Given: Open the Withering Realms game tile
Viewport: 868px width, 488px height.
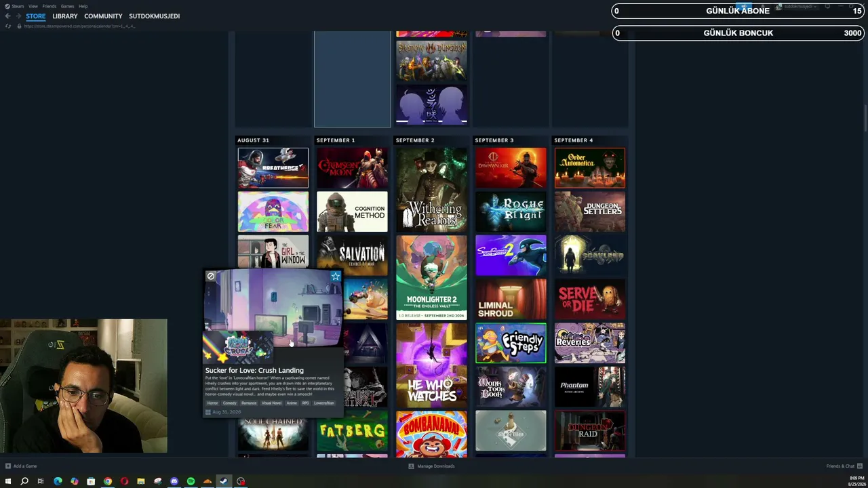Looking at the screenshot, I should point(431,190).
